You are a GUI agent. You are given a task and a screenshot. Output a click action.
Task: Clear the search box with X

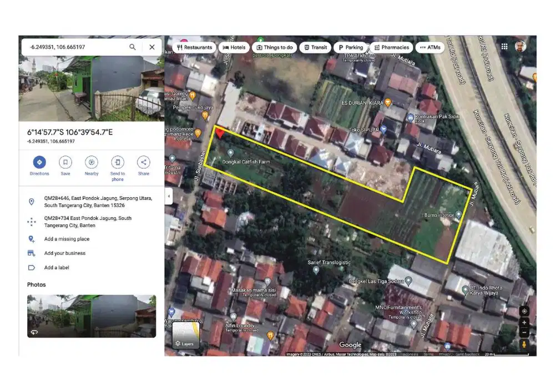click(152, 47)
